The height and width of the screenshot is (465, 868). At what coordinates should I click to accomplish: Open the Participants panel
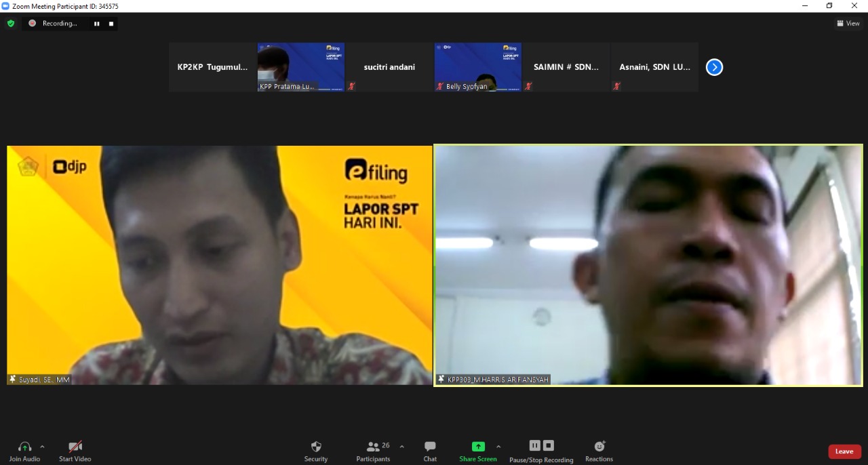click(x=374, y=447)
